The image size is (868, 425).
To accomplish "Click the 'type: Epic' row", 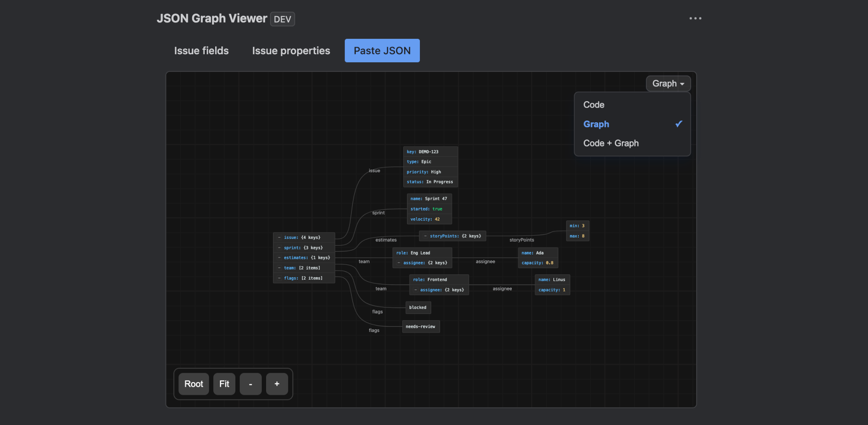I will (431, 161).
